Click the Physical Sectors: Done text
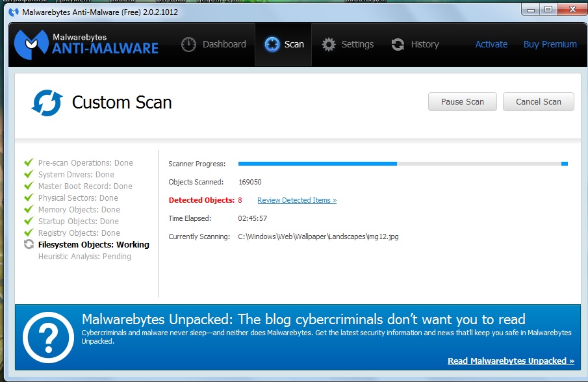This screenshot has width=588, height=382. tap(78, 197)
